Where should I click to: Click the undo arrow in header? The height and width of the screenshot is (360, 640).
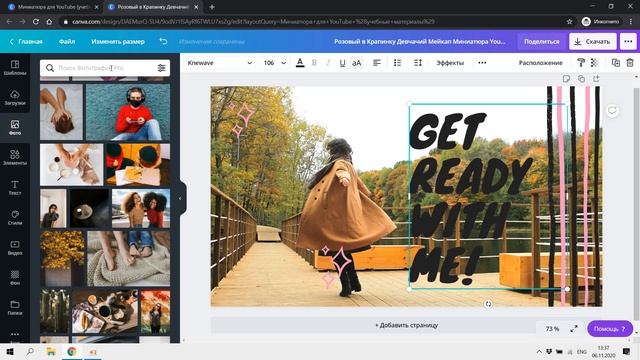pyautogui.click(x=163, y=41)
